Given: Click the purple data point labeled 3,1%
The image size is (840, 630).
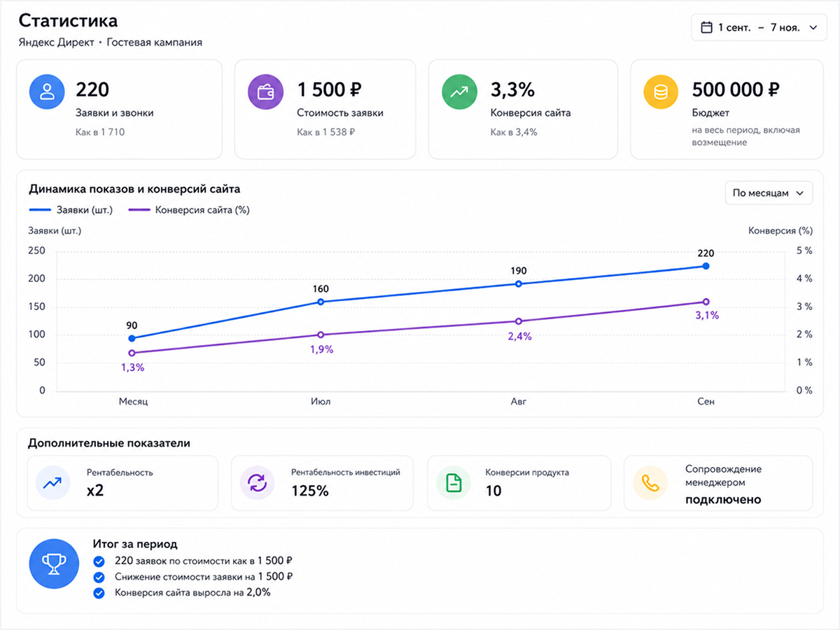Looking at the screenshot, I should tap(706, 302).
